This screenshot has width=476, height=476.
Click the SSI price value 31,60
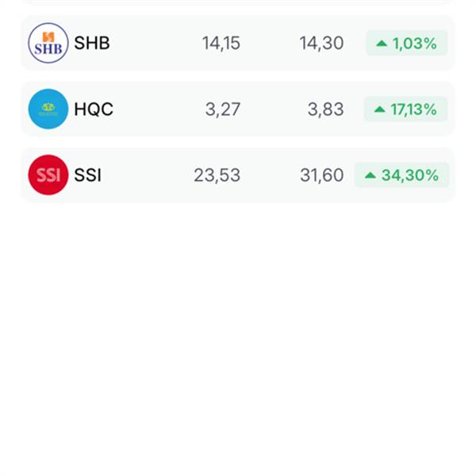coord(322,175)
